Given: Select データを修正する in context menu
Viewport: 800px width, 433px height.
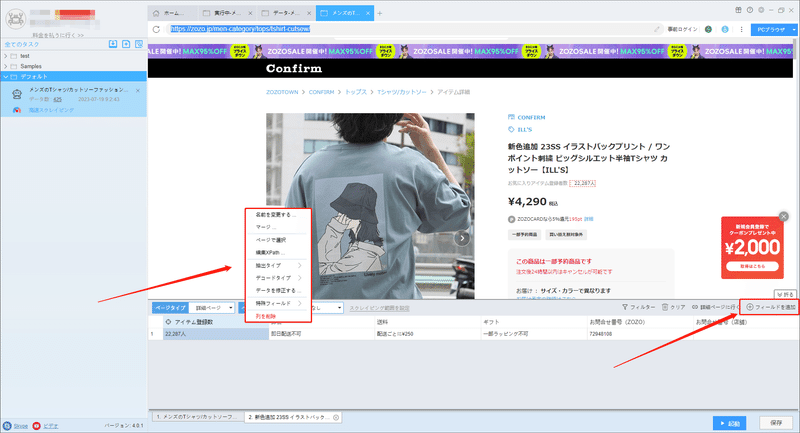Looking at the screenshot, I should click(x=278, y=291).
